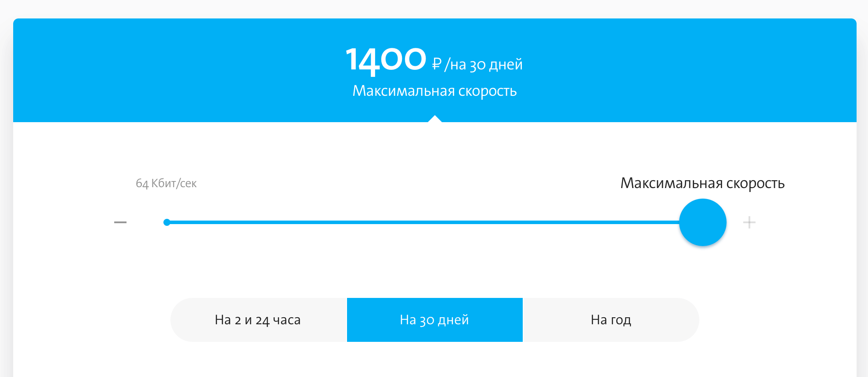Click "Максимальная скорость" subtitle in blue header
The width and height of the screenshot is (868, 377).
[x=434, y=91]
